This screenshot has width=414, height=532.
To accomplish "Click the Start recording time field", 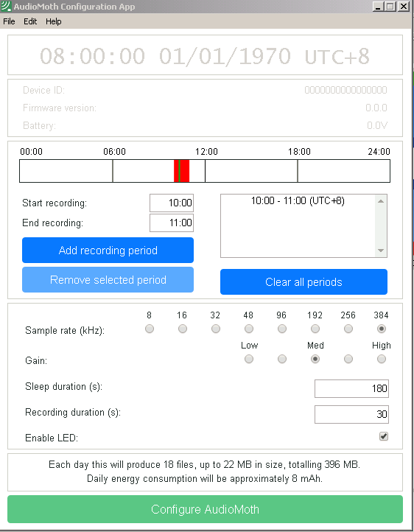I will (172, 203).
